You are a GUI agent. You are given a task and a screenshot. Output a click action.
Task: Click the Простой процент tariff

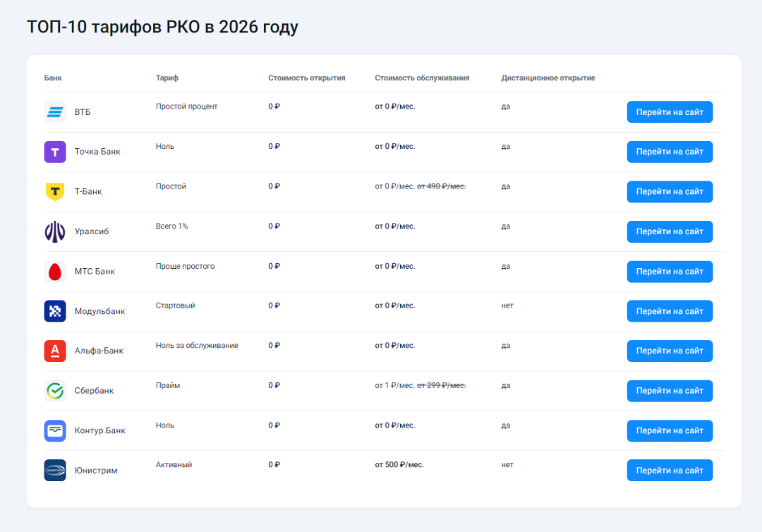tap(186, 107)
